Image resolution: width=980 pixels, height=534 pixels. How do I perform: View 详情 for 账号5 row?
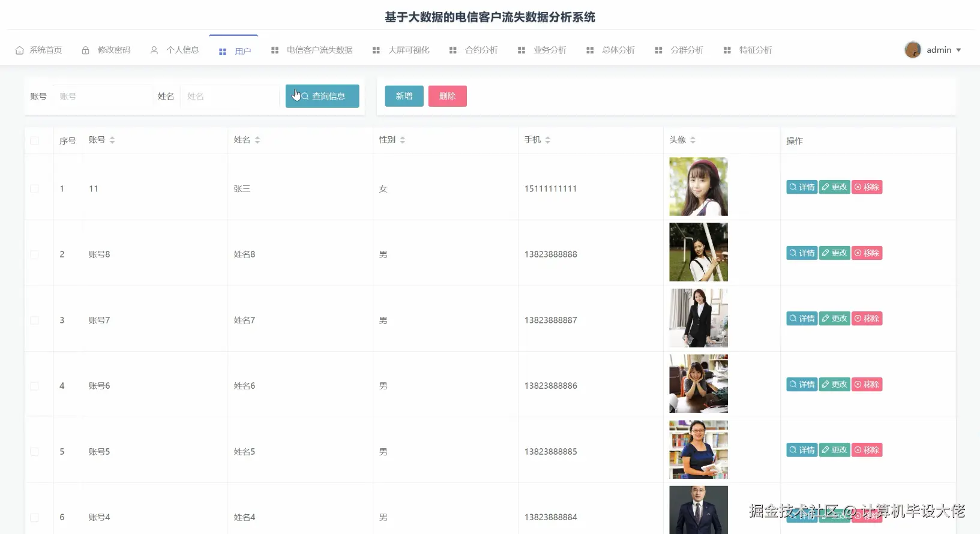click(802, 450)
